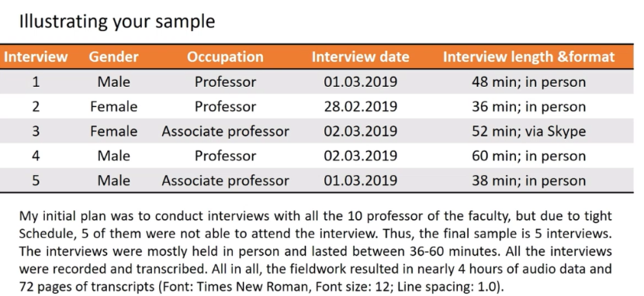Select the Male cell in row 4
644x296 pixels.
coord(114,156)
